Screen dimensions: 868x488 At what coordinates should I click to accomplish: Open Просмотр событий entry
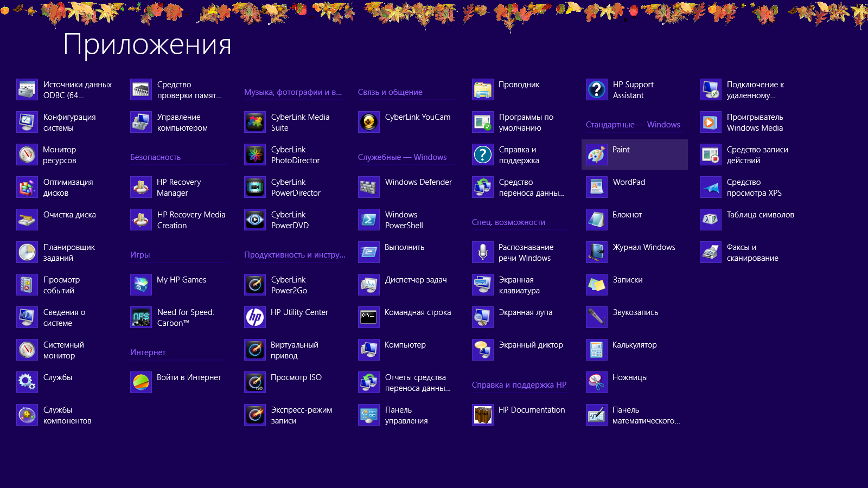tap(49, 285)
